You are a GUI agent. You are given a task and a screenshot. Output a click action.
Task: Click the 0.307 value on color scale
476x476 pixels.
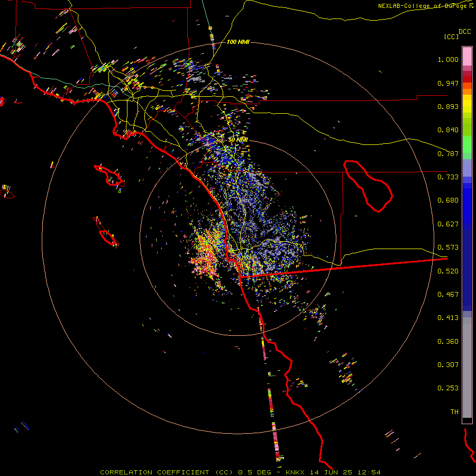(x=448, y=364)
